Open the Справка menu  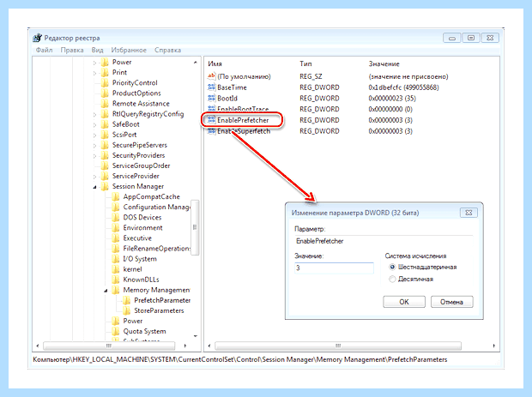[x=167, y=50]
